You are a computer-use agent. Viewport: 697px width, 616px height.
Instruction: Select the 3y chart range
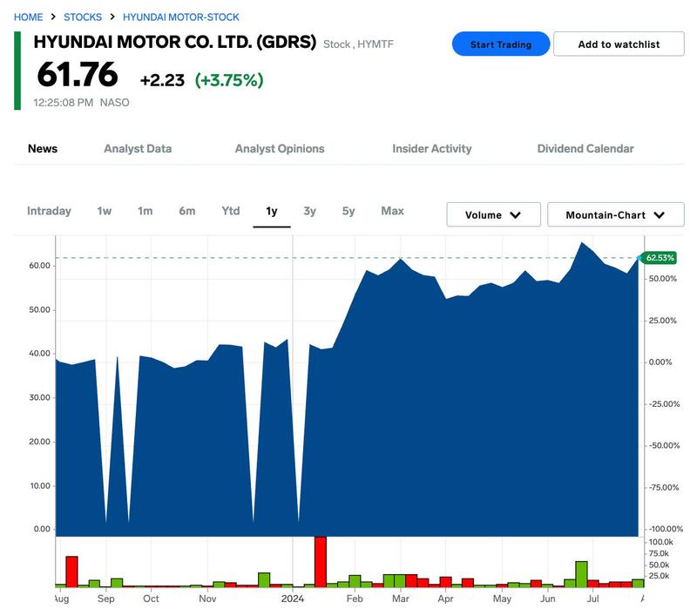(x=310, y=211)
